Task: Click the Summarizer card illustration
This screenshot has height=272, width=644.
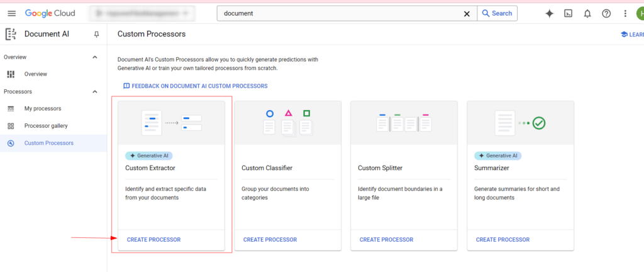Action: (520, 123)
